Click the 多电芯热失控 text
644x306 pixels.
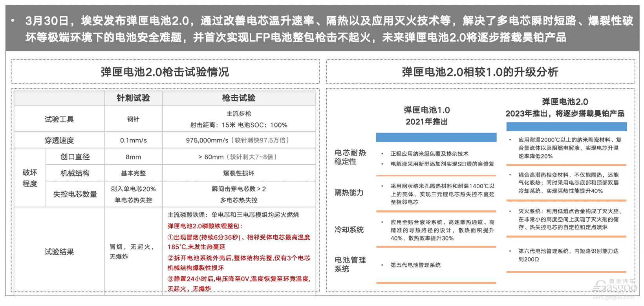(x=239, y=200)
